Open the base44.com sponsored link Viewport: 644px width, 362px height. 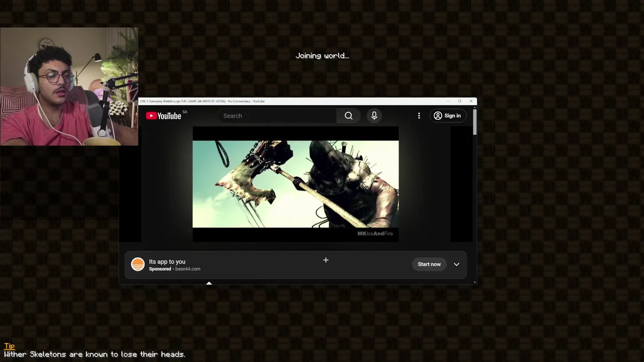click(188, 269)
